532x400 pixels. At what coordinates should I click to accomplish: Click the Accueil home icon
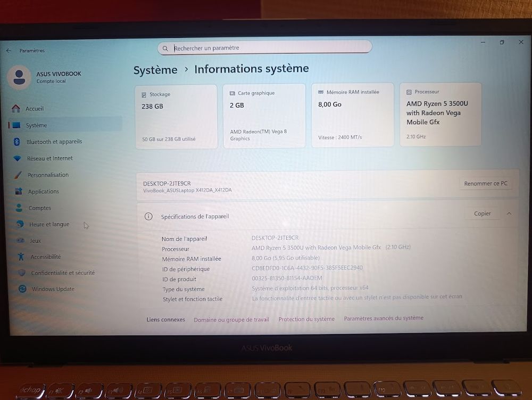(x=16, y=108)
